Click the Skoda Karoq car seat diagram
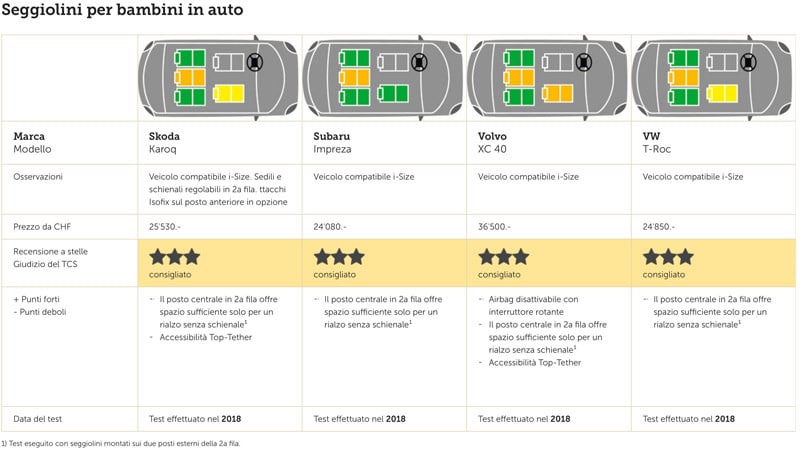This screenshot has width=800, height=450. pos(218,78)
